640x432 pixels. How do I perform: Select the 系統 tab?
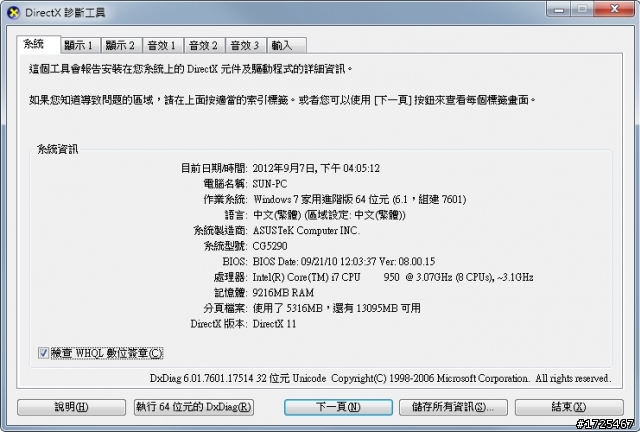pos(38,44)
